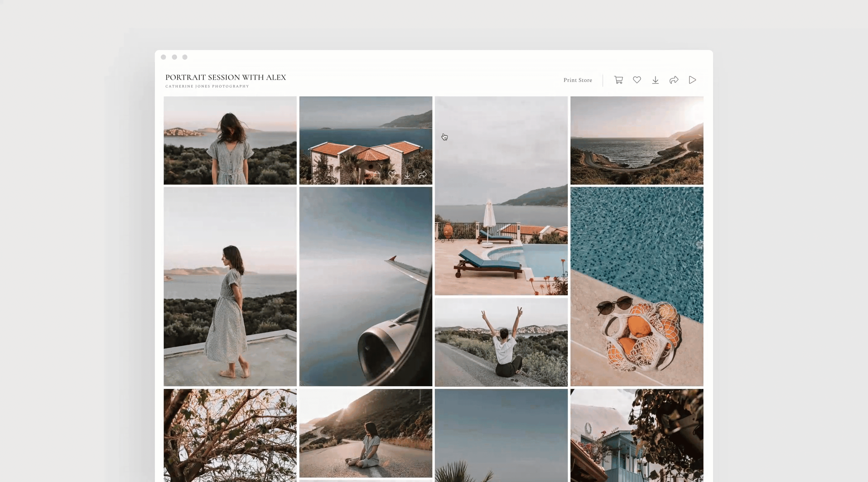Viewport: 868px width, 482px height.
Task: Share the orange-roof house photo
Action: 423,174
